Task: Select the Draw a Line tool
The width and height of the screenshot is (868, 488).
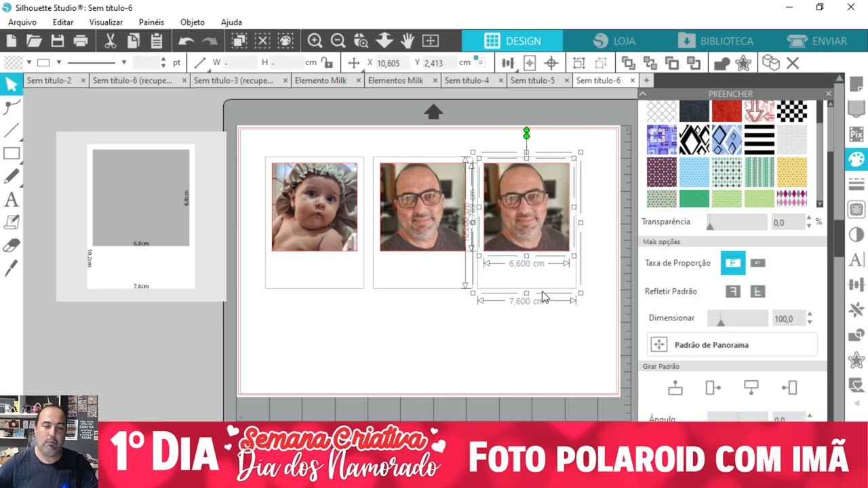Action: click(11, 130)
